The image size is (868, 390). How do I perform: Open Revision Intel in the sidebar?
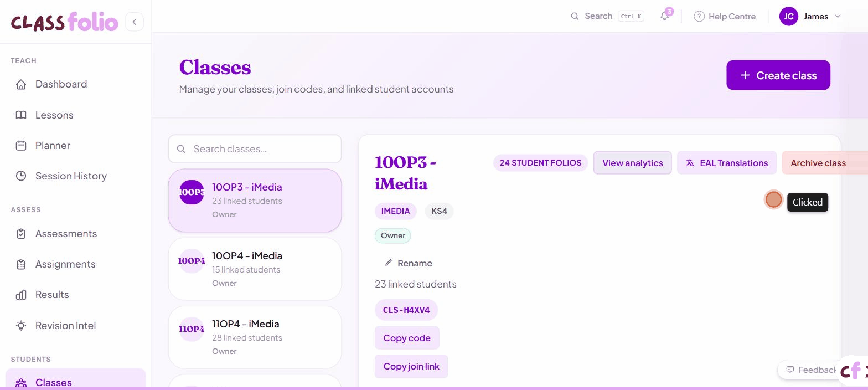pyautogui.click(x=75, y=325)
